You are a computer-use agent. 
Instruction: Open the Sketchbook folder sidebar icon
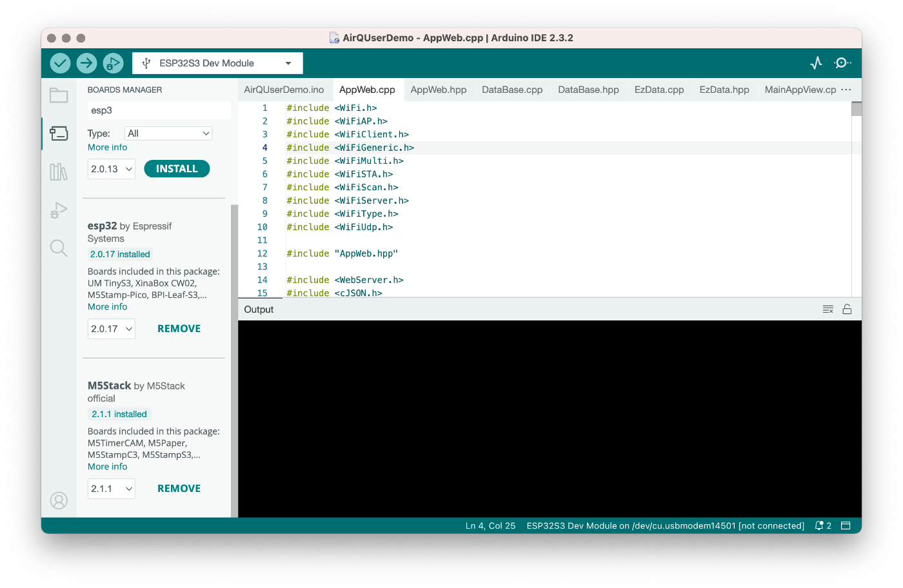pyautogui.click(x=59, y=95)
